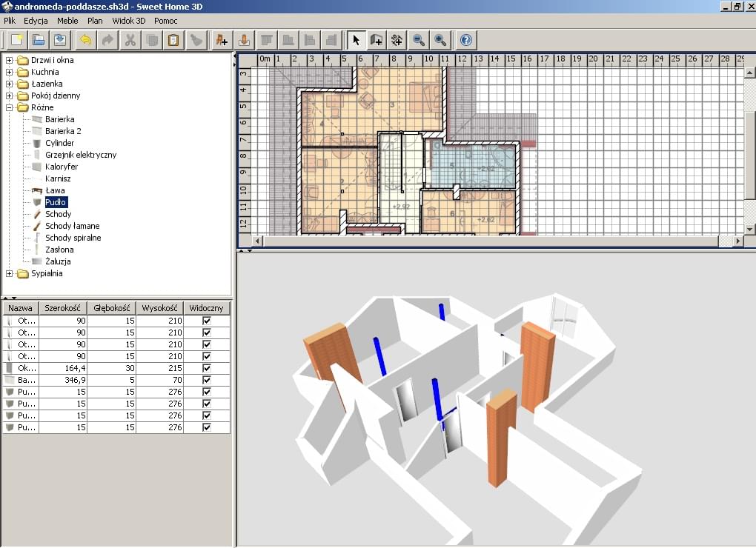756x548 pixels.
Task: Undo the last action
Action: pos(86,40)
